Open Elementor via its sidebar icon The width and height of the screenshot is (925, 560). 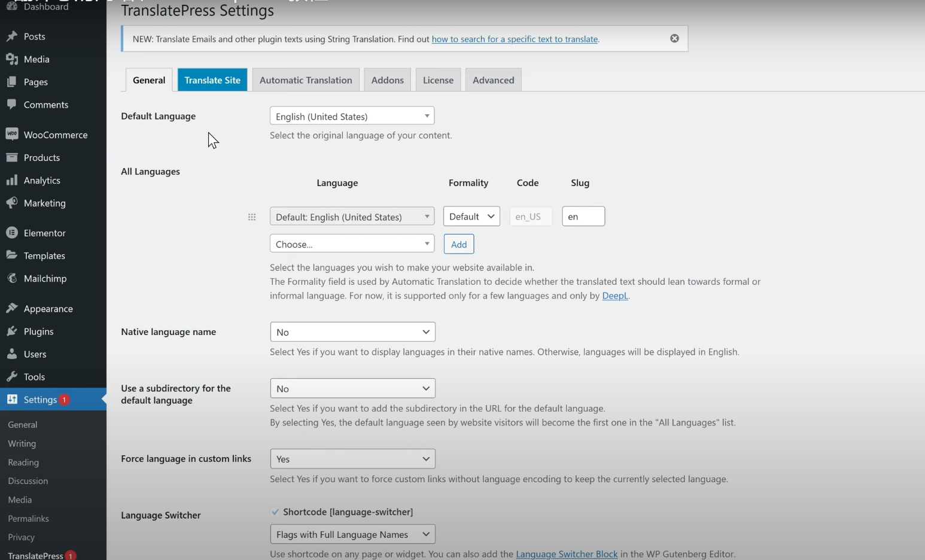(12, 233)
